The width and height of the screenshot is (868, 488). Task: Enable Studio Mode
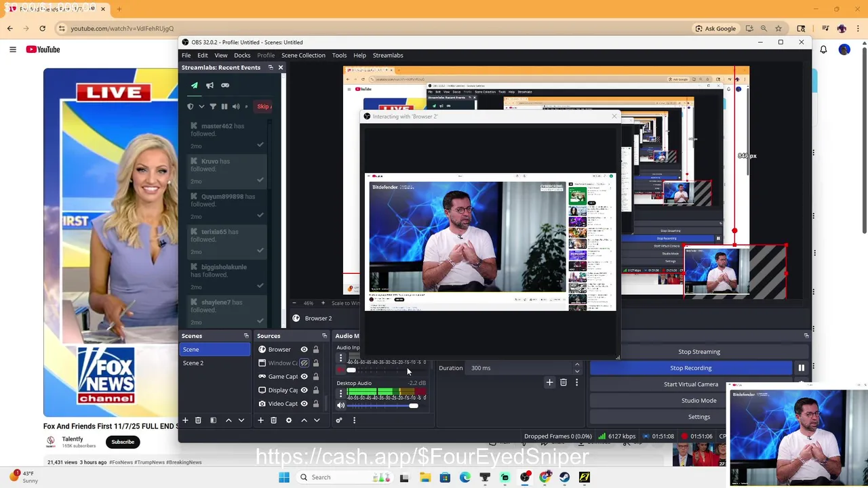click(699, 401)
